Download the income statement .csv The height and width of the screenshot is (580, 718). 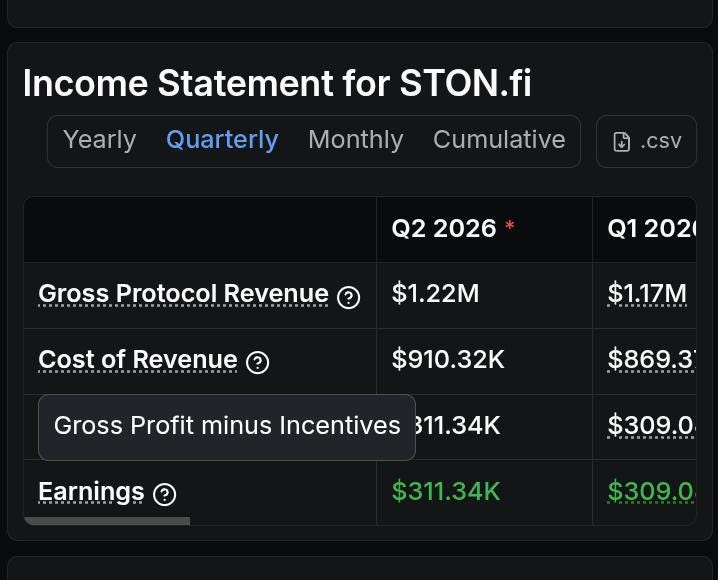[646, 141]
